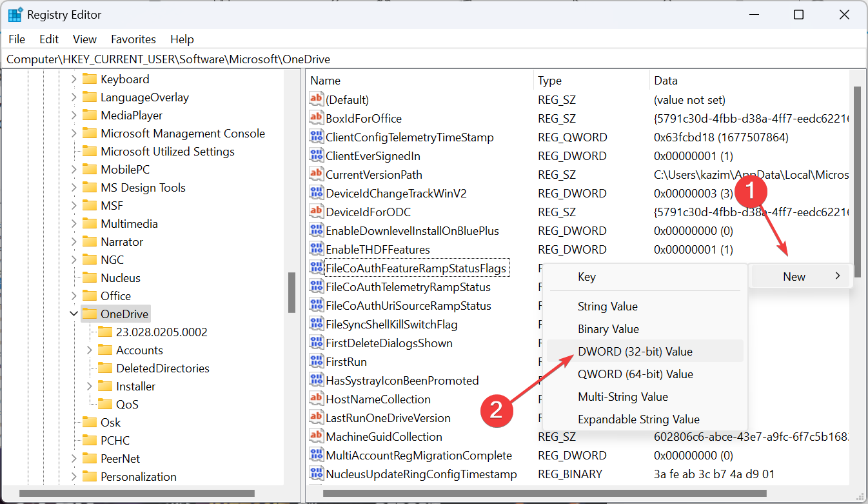Screen dimensions: 868x504
Task: Click the MultiAccountRegMigrationComplete value icon
Action: 316,455
